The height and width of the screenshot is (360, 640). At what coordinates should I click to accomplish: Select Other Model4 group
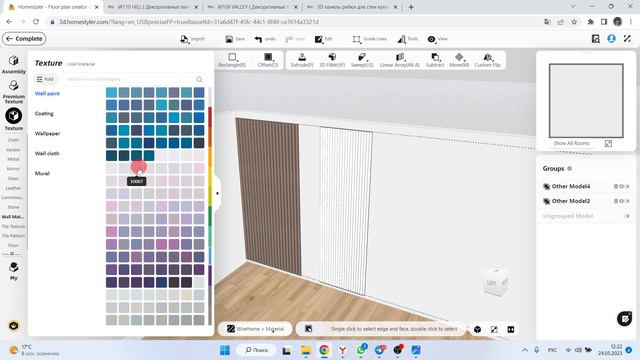point(571,186)
